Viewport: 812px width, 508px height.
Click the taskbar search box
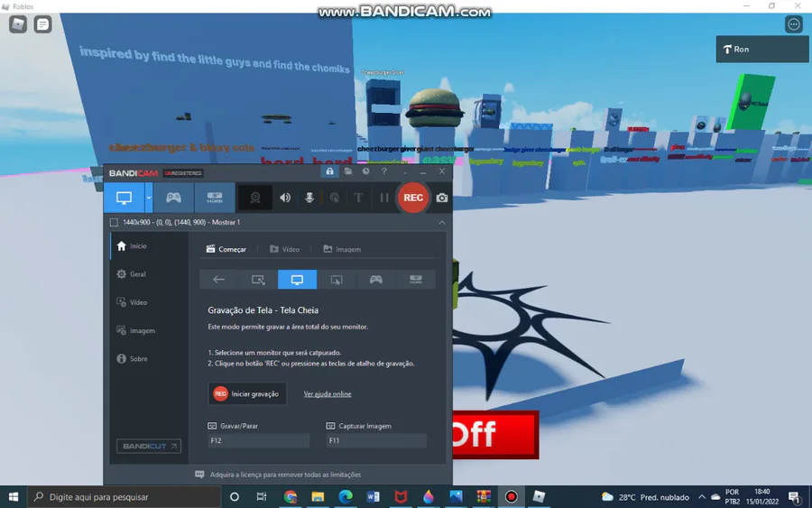point(124,497)
